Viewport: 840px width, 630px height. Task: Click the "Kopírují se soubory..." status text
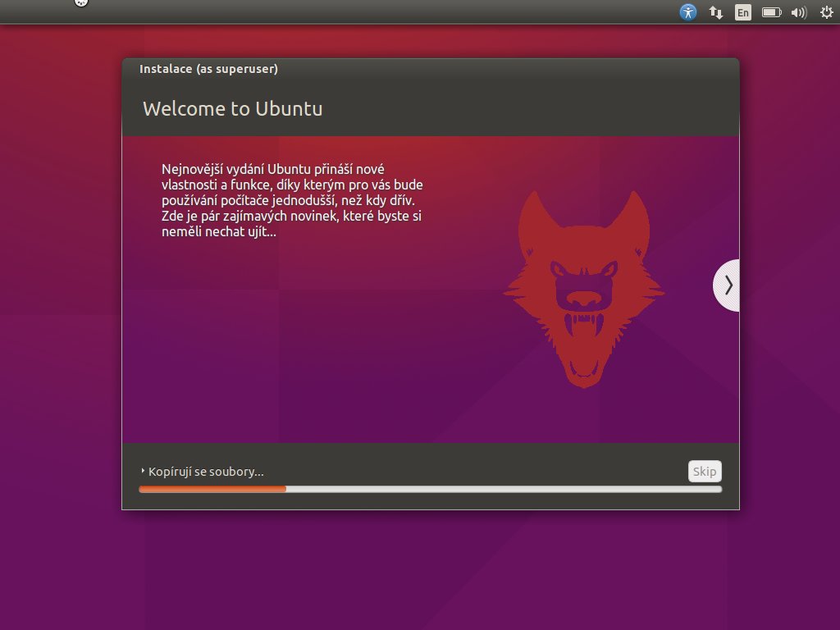206,472
